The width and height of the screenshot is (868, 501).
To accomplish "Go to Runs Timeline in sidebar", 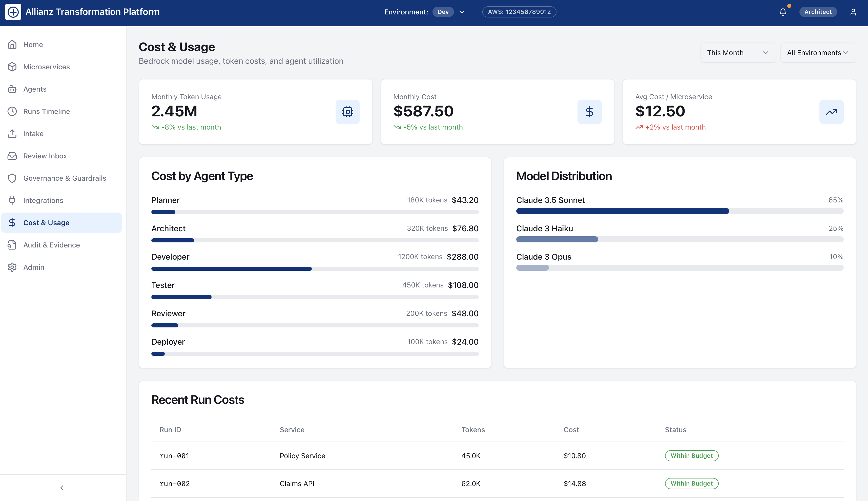I will pos(47,112).
